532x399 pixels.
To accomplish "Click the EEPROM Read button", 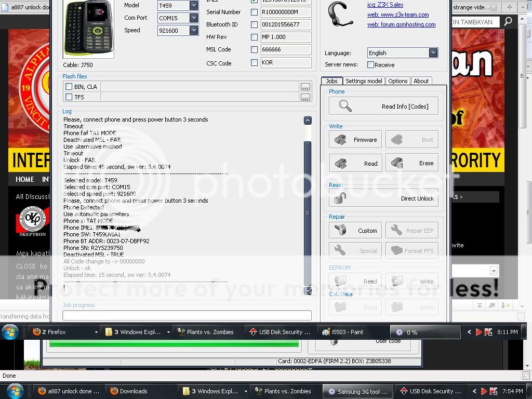I will (x=355, y=281).
